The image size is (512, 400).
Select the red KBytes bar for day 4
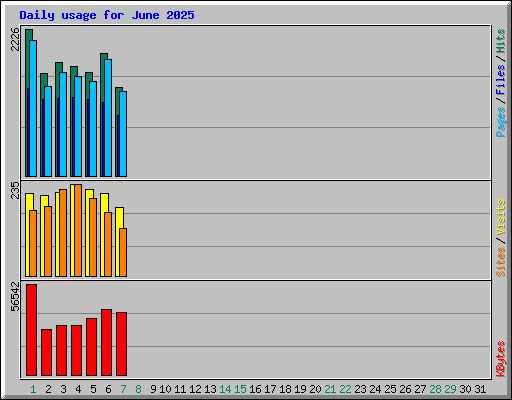pyautogui.click(x=77, y=350)
